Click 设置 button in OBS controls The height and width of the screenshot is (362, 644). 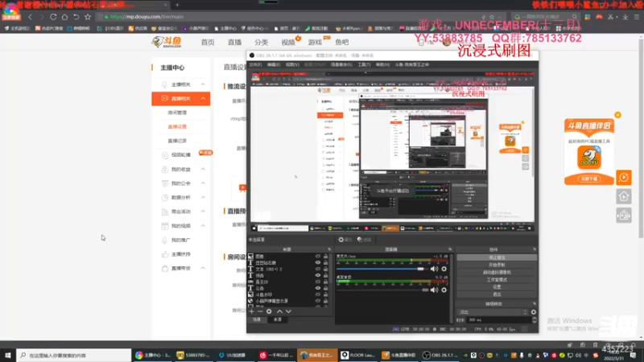(x=497, y=287)
